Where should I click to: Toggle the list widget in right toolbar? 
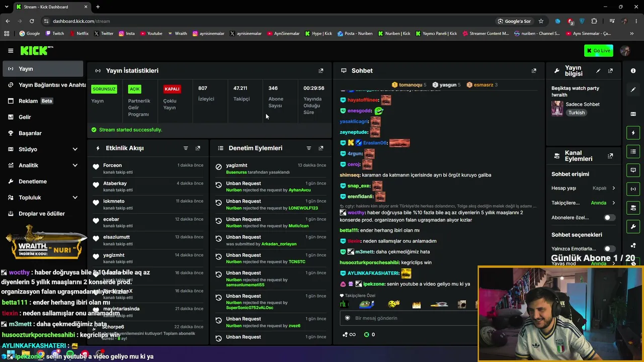tap(633, 151)
